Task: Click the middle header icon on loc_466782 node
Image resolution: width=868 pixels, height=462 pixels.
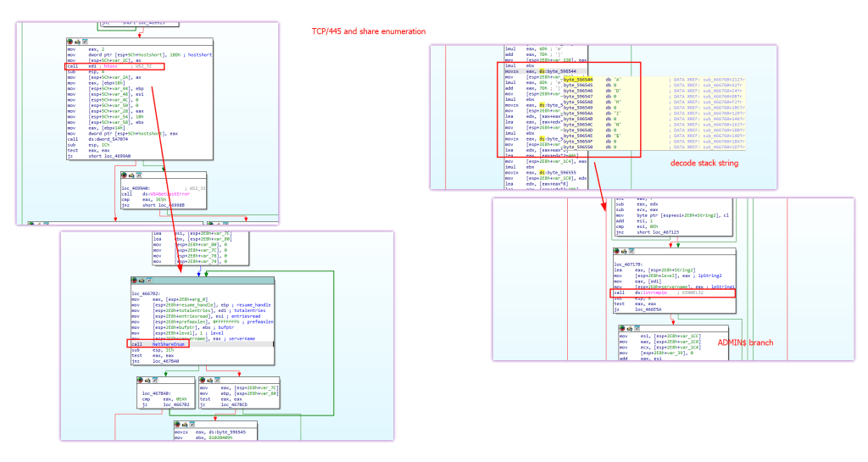Action: click(142, 281)
